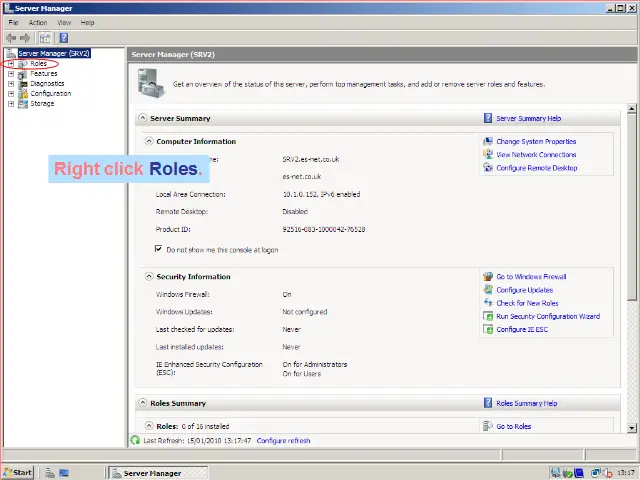Viewport: 640px width, 480px height.
Task: Expand the Roles tree node
Action: tap(10, 64)
